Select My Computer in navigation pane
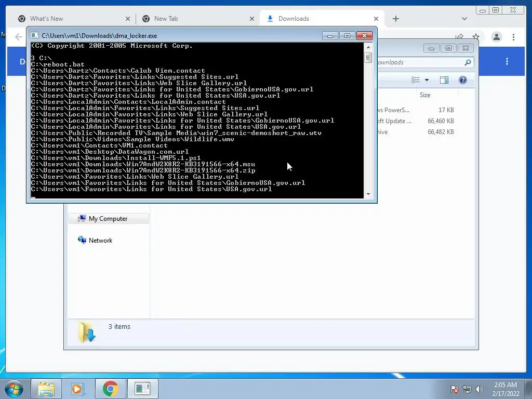The height and width of the screenshot is (399, 532). (108, 219)
